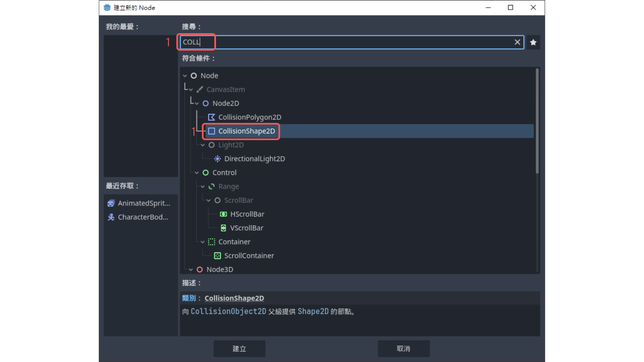Open the CollisionShape2D class description link
644x362 pixels.
(x=234, y=298)
